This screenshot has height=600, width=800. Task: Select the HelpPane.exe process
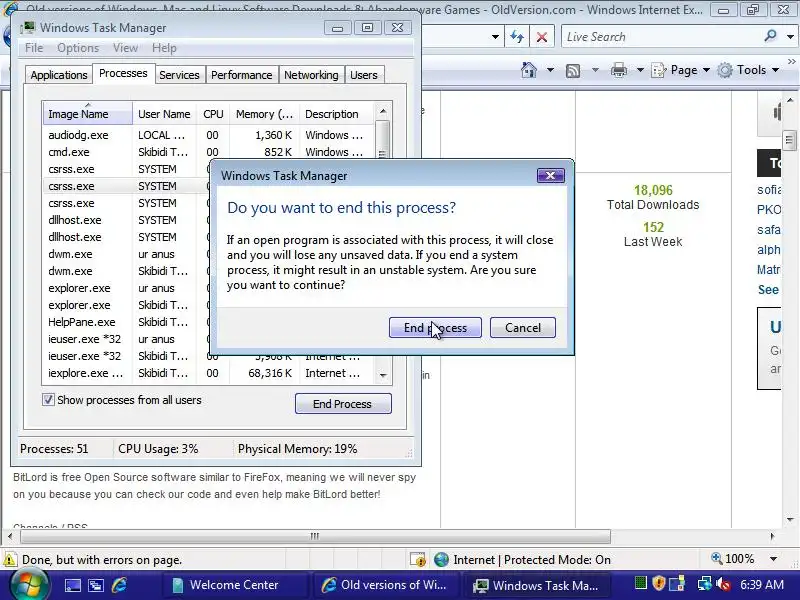tap(126, 322)
